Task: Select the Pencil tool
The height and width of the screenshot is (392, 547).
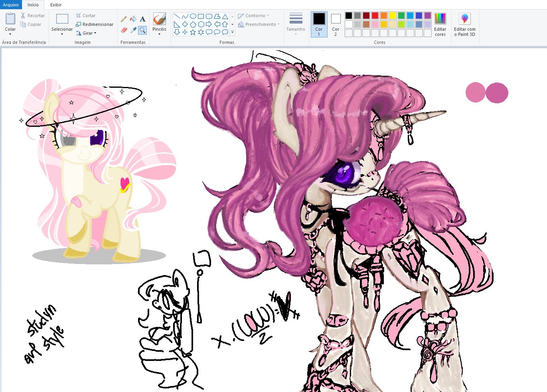Action: click(x=124, y=19)
